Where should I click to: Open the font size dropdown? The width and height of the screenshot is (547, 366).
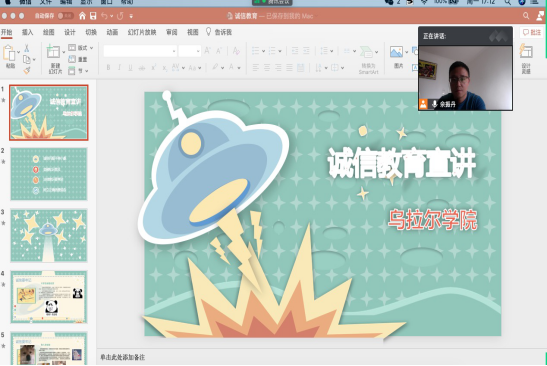coord(189,51)
